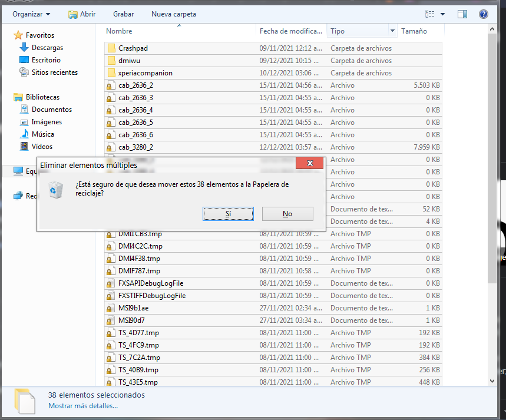Screen dimensions: 506x420
Task: Select the TS_7C2A.tmp file
Action: [273, 358]
